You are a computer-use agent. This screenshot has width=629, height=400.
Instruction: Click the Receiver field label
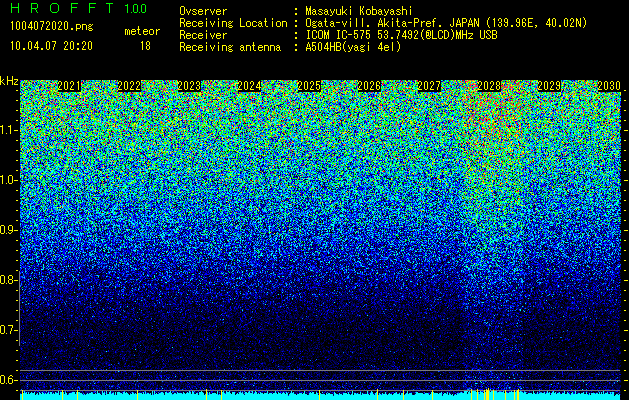point(203,35)
